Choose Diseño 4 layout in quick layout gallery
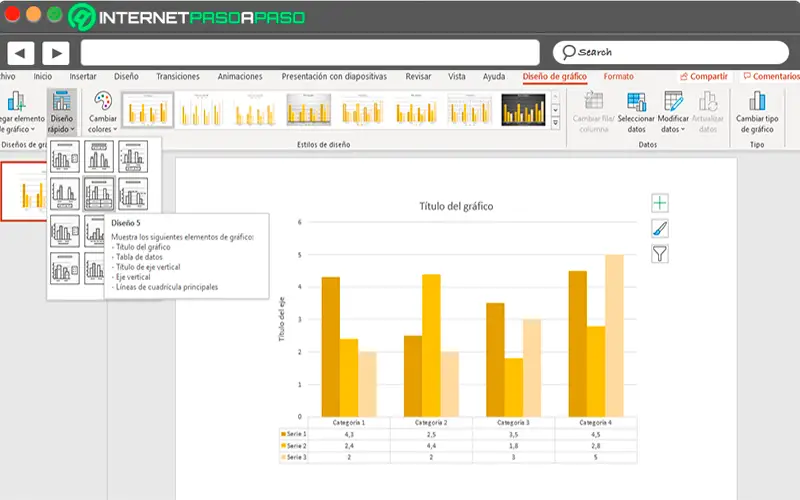Image resolution: width=800 pixels, height=500 pixels. pos(65,194)
